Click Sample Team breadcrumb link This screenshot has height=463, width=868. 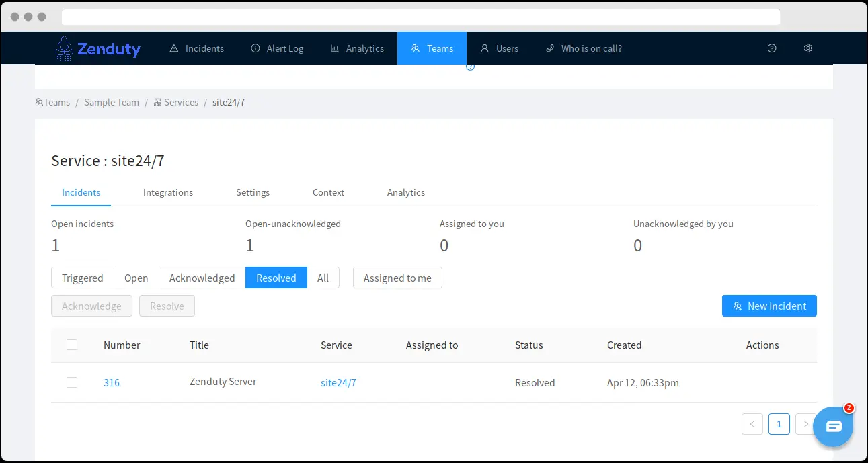pos(112,102)
